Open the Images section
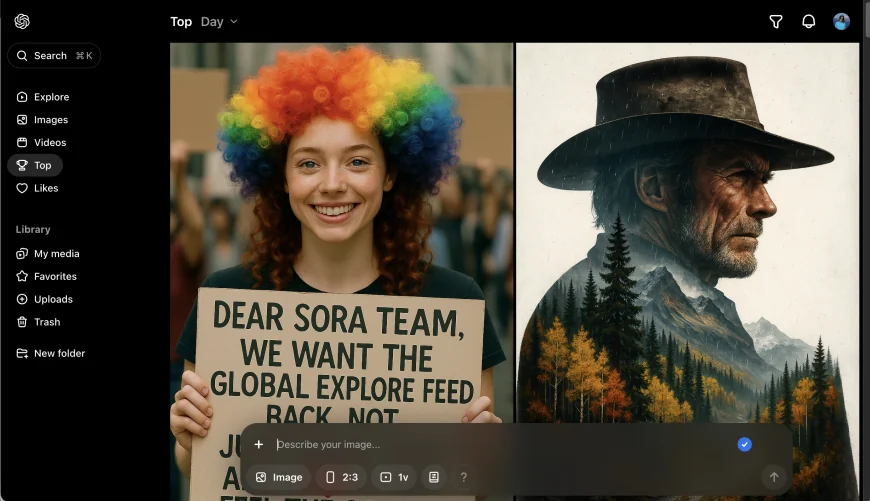 42,120
